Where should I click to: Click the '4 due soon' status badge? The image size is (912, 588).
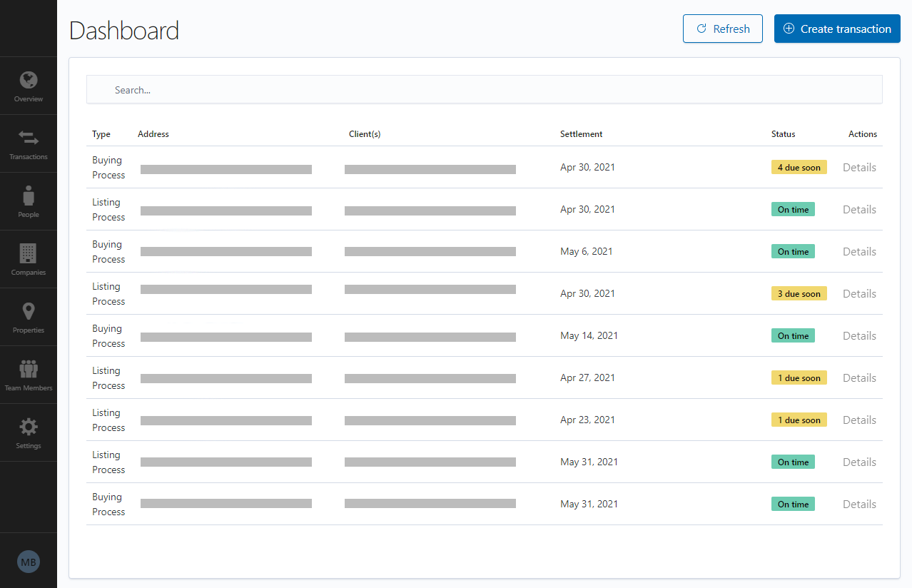(799, 167)
